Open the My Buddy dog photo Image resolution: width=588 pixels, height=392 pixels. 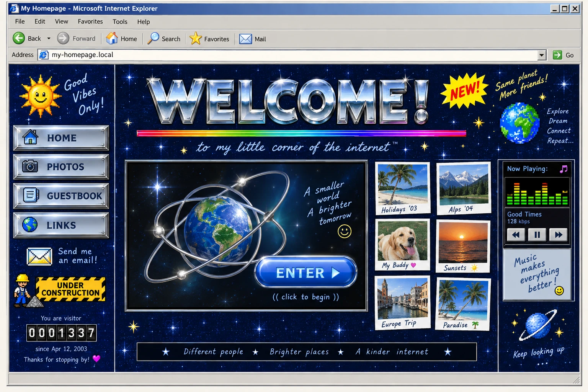pos(402,245)
